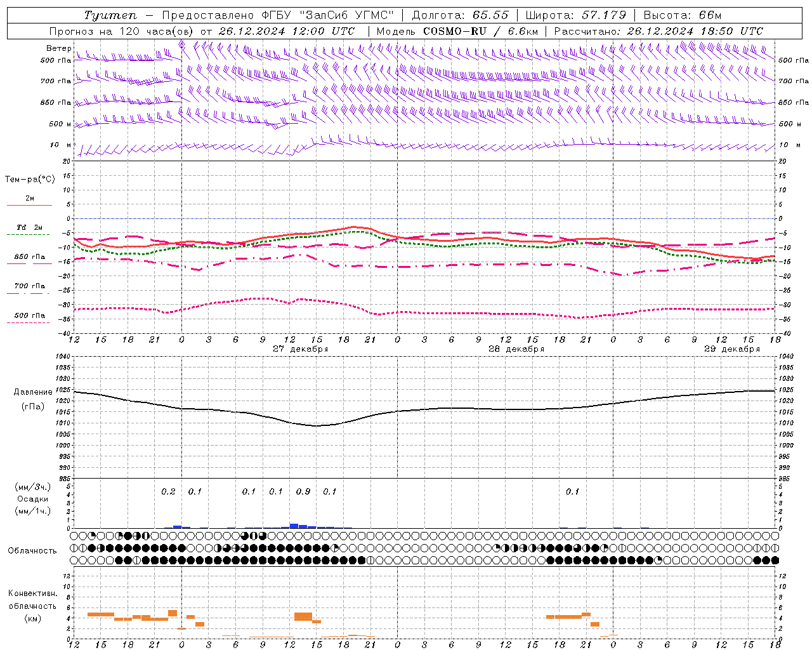Screen dimensions: 812x650
Task: Click the "0.2" precipitation amount value
Action: pos(168,491)
